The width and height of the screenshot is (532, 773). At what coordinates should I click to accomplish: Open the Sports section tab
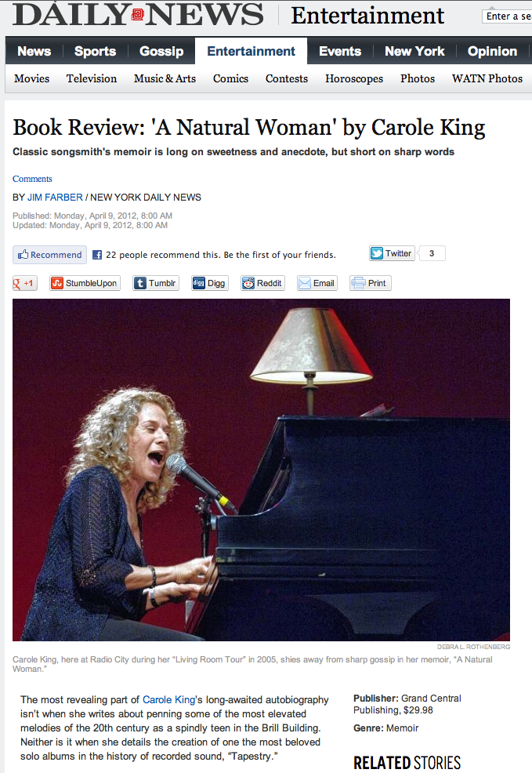(95, 51)
